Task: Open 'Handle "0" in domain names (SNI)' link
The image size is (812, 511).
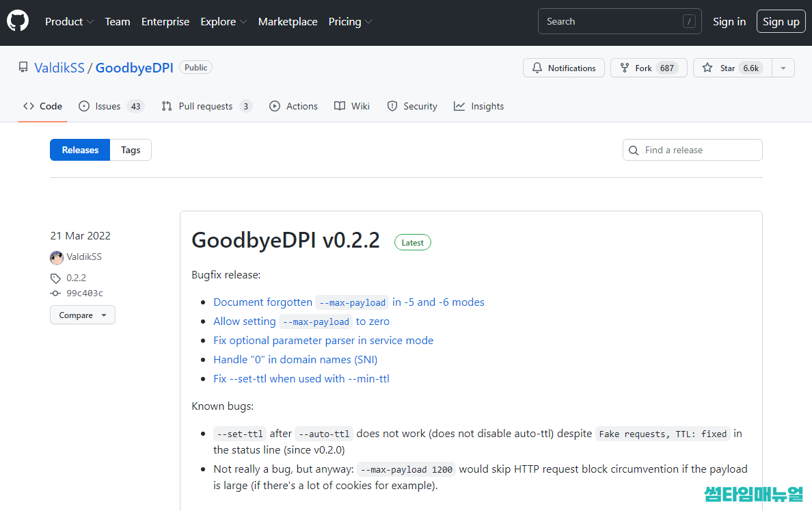Action: (x=295, y=360)
